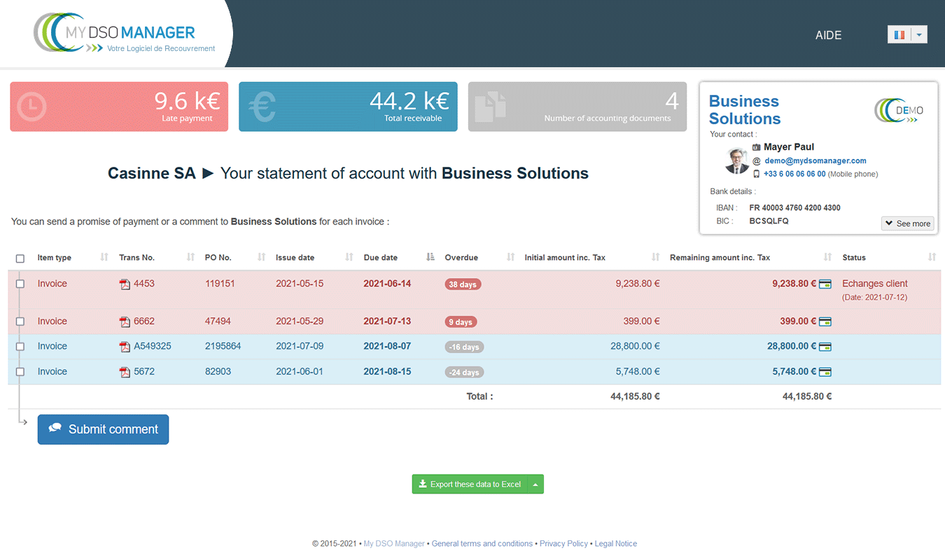Click PO number 119151
The width and height of the screenshot is (945, 560).
pos(220,284)
